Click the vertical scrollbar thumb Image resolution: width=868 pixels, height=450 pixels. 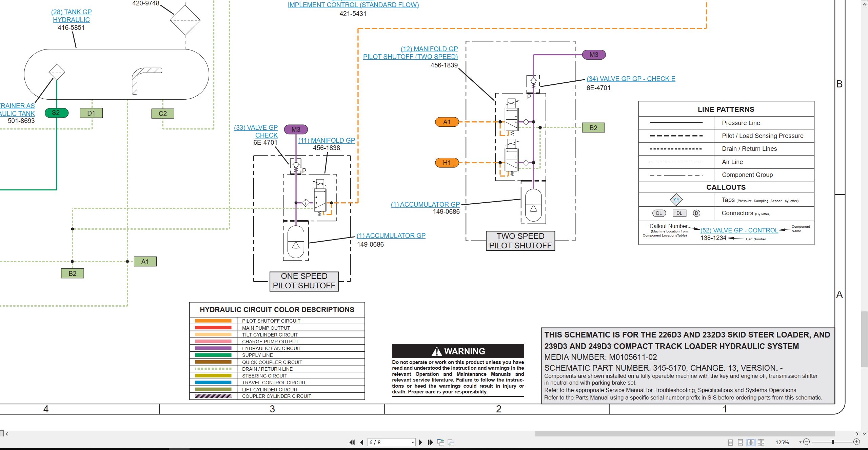865,339
